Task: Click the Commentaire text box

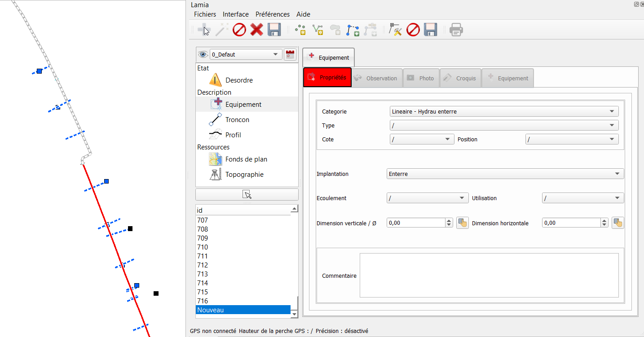Action: pos(489,275)
